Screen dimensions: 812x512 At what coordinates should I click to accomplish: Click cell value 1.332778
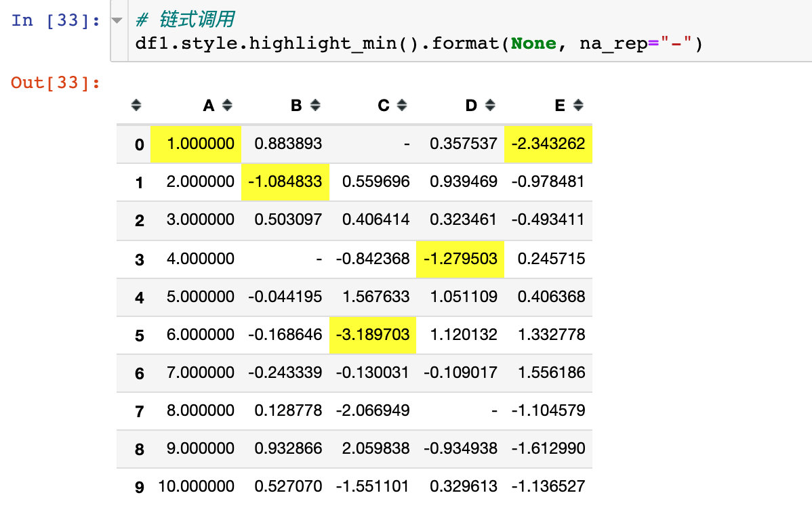point(551,335)
